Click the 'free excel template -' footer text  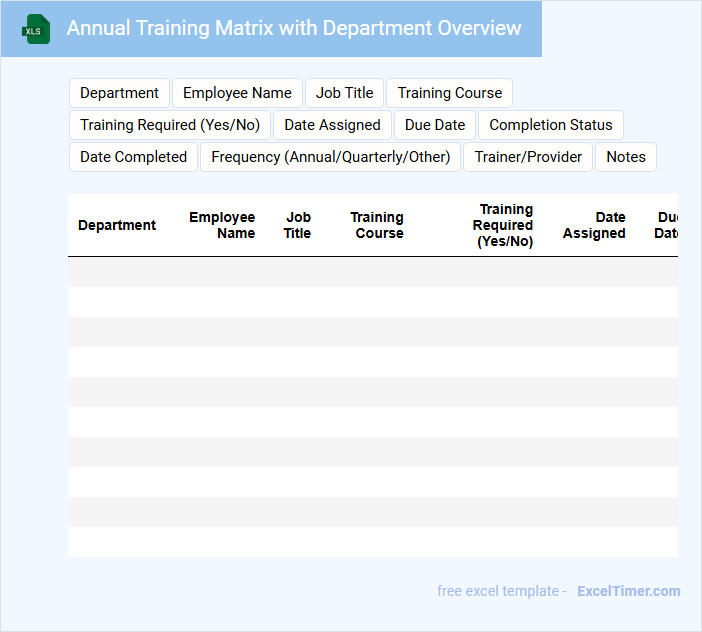(x=502, y=591)
